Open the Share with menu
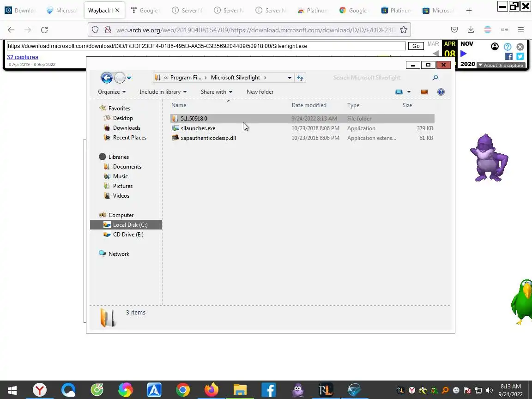532x399 pixels. 217,92
